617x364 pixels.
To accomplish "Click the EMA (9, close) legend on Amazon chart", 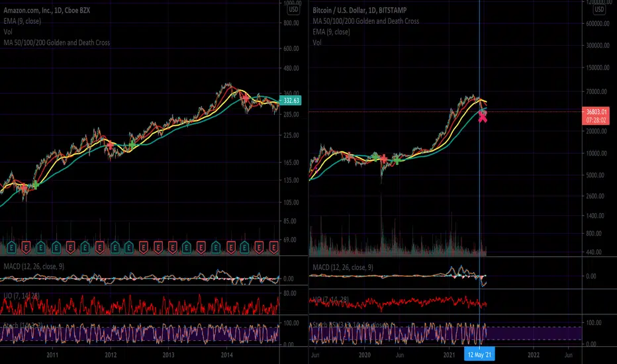I will click(22, 21).
